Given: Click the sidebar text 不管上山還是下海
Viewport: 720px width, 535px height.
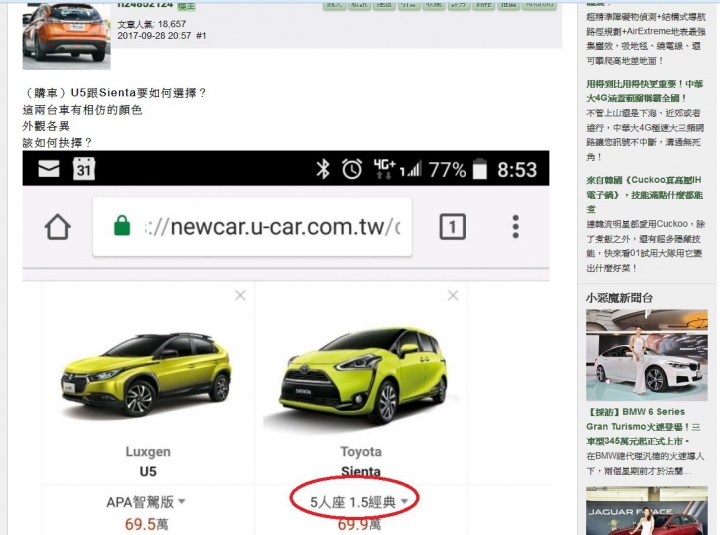Looking at the screenshot, I should coord(645,135).
